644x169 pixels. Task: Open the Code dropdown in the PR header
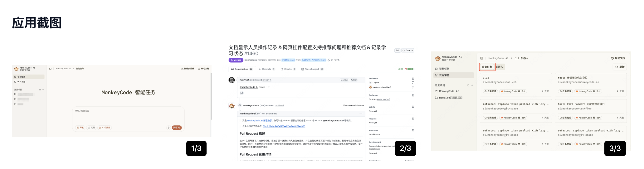pos(408,50)
